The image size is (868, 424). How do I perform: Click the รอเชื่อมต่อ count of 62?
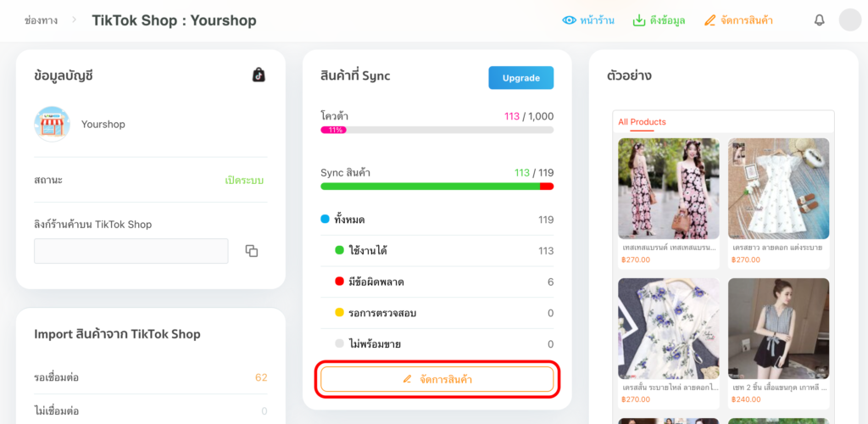260,377
